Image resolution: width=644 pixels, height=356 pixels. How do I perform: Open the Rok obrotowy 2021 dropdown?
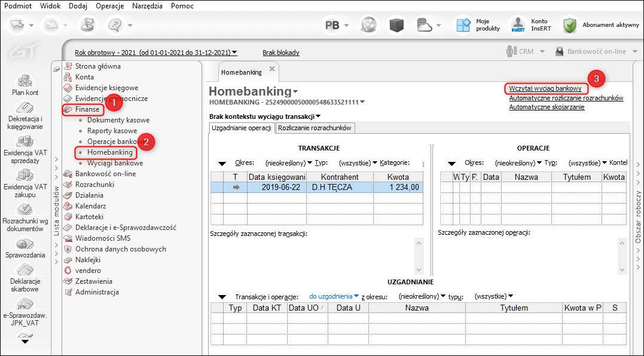(x=156, y=53)
